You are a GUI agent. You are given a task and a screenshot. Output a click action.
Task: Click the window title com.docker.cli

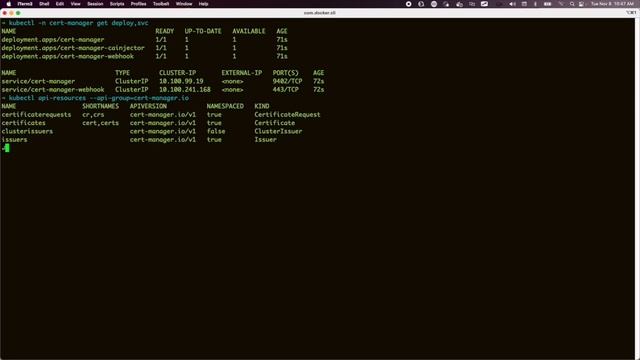(x=320, y=13)
